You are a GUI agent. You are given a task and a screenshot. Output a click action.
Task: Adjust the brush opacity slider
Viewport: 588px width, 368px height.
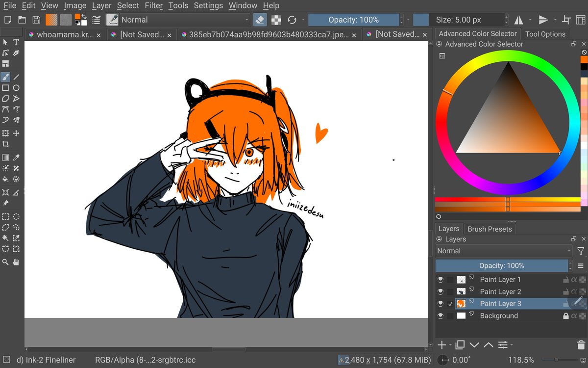353,20
